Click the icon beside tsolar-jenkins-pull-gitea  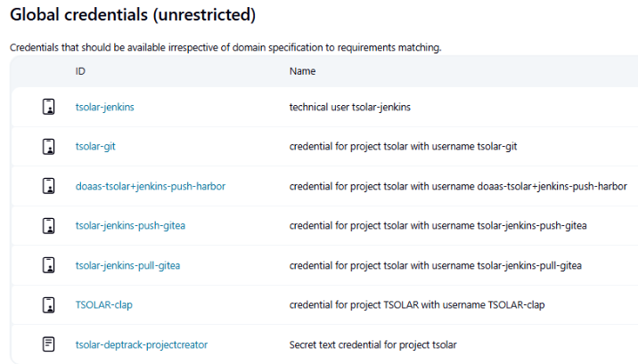point(49,265)
